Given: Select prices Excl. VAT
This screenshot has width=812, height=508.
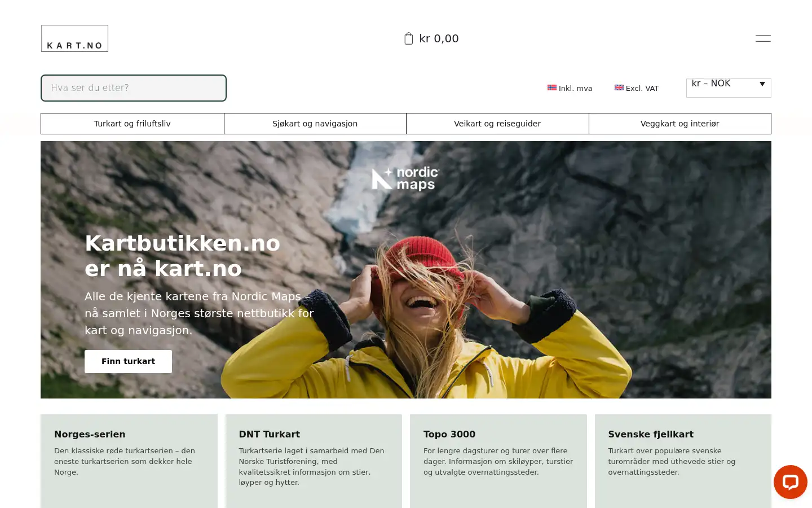Looking at the screenshot, I should point(637,88).
